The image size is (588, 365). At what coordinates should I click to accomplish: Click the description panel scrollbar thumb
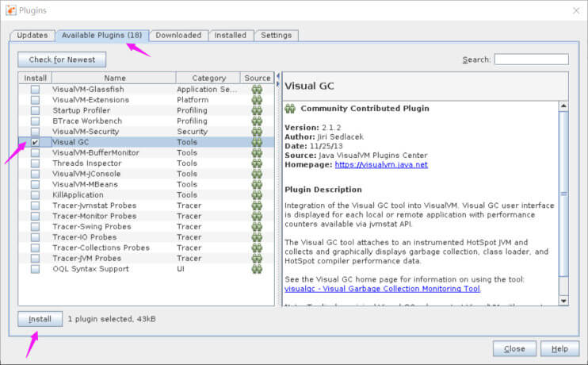[563, 194]
